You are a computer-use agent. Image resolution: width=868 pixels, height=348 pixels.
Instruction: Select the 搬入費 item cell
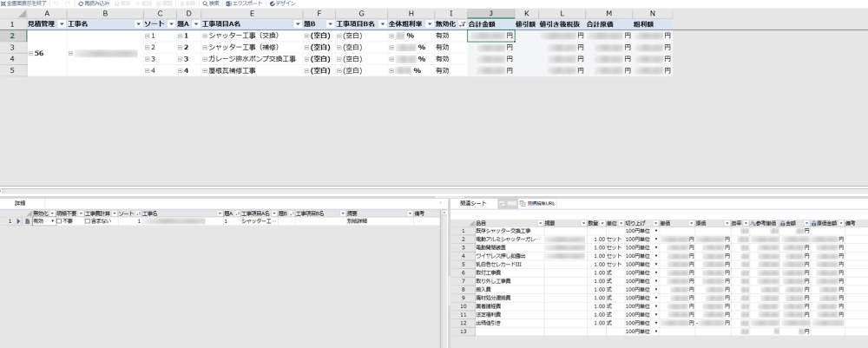click(510, 289)
